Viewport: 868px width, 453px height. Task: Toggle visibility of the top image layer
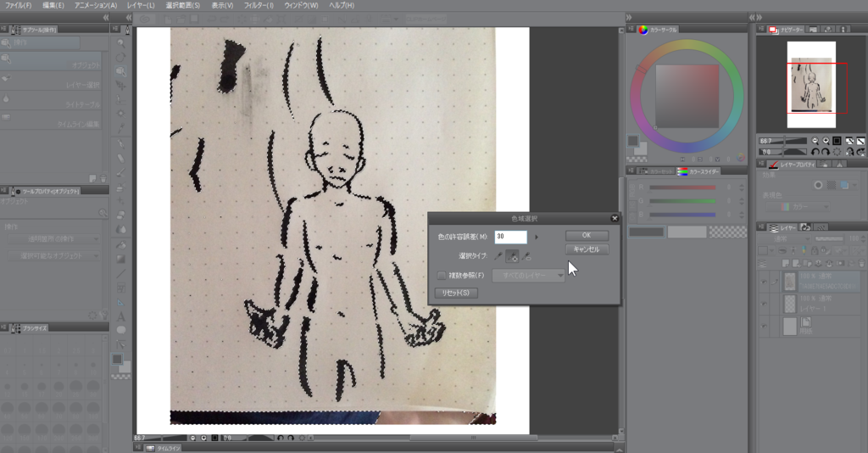(764, 282)
